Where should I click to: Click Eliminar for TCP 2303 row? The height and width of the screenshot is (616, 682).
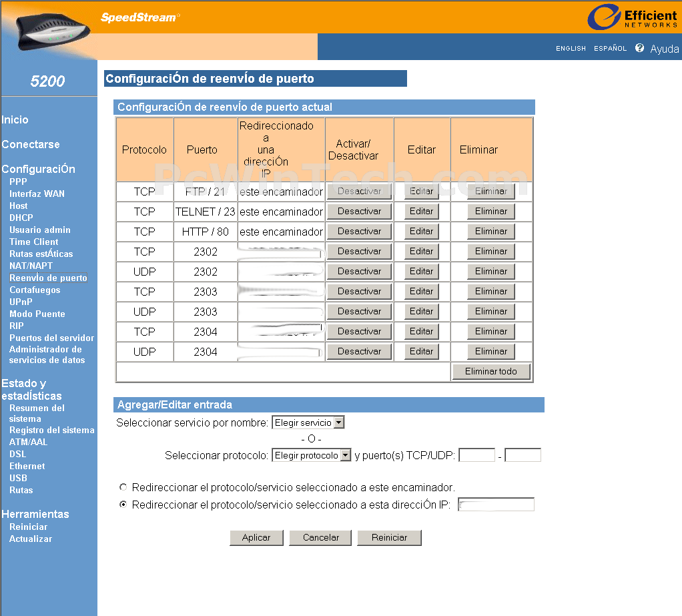pyautogui.click(x=491, y=292)
